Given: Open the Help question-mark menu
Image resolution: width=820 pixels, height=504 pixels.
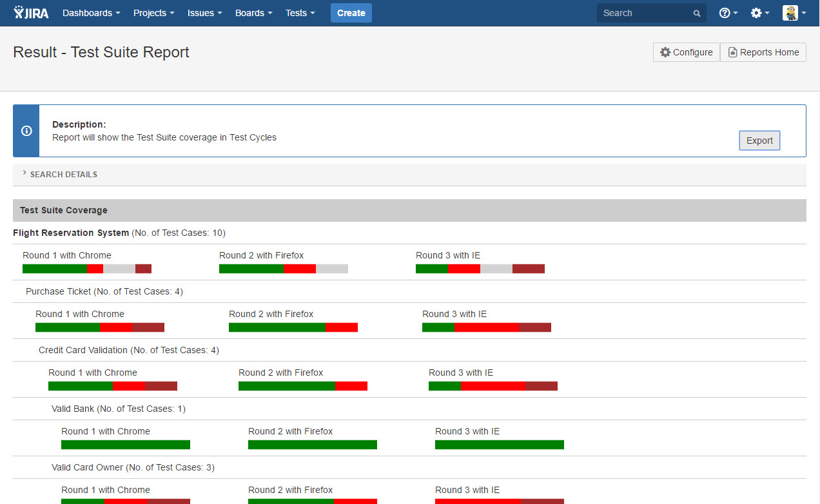Looking at the screenshot, I should pyautogui.click(x=728, y=13).
